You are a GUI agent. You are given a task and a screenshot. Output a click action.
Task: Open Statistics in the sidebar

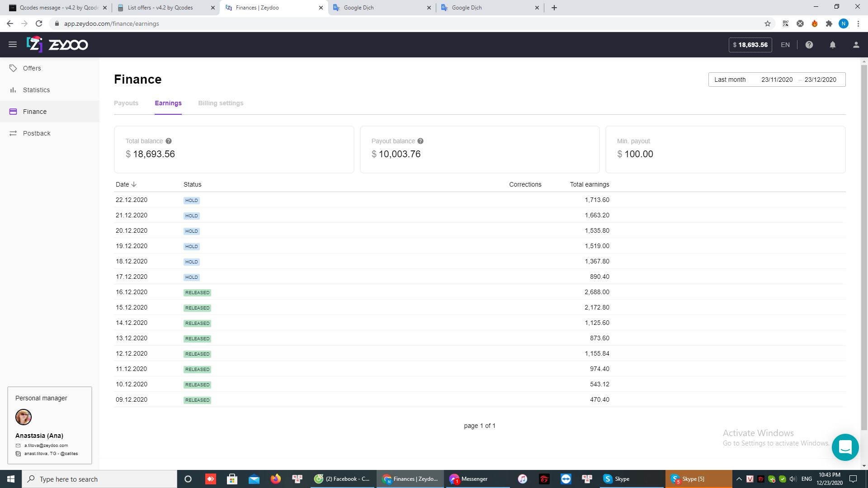coord(36,90)
